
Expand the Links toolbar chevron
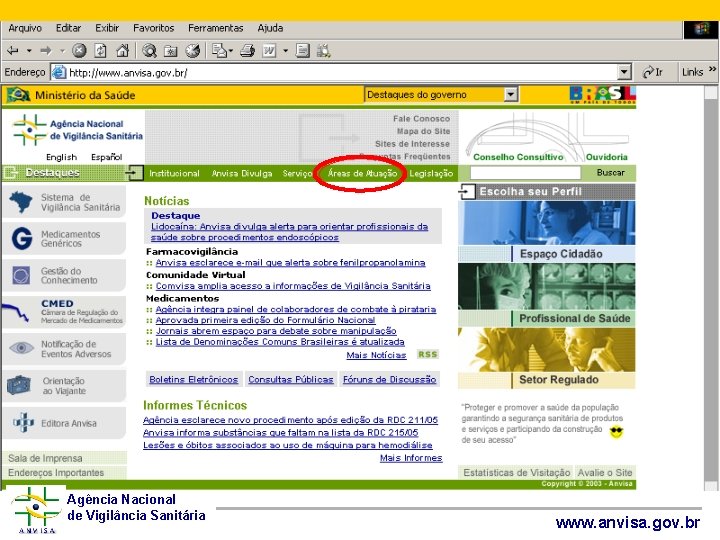click(712, 69)
